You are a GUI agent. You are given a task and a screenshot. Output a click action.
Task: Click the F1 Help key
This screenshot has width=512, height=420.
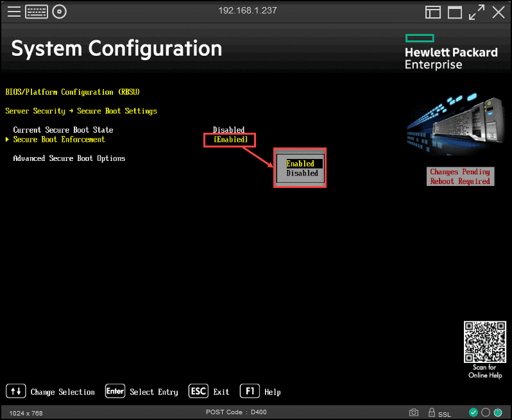pos(250,391)
